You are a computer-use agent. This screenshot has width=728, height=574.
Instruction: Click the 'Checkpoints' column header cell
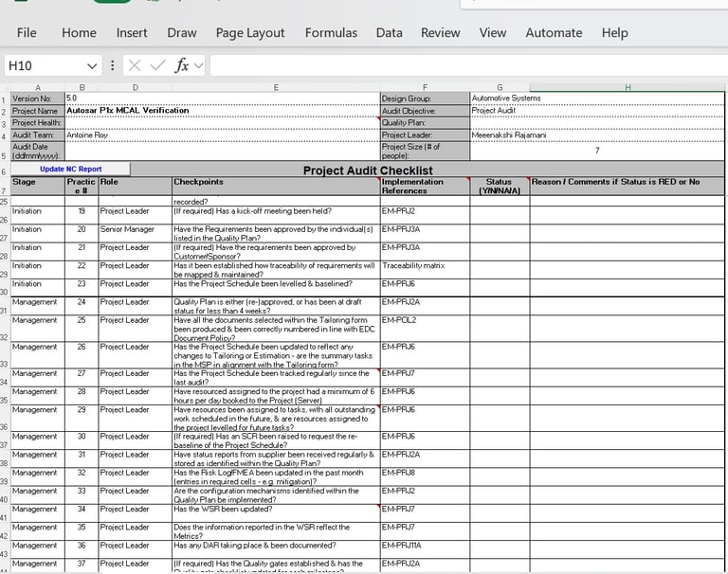point(276,186)
